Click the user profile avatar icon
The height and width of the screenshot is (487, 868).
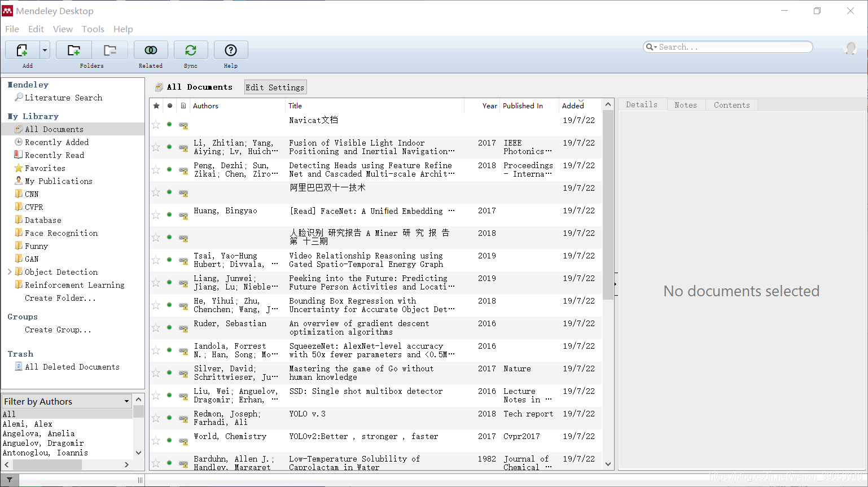pos(851,48)
